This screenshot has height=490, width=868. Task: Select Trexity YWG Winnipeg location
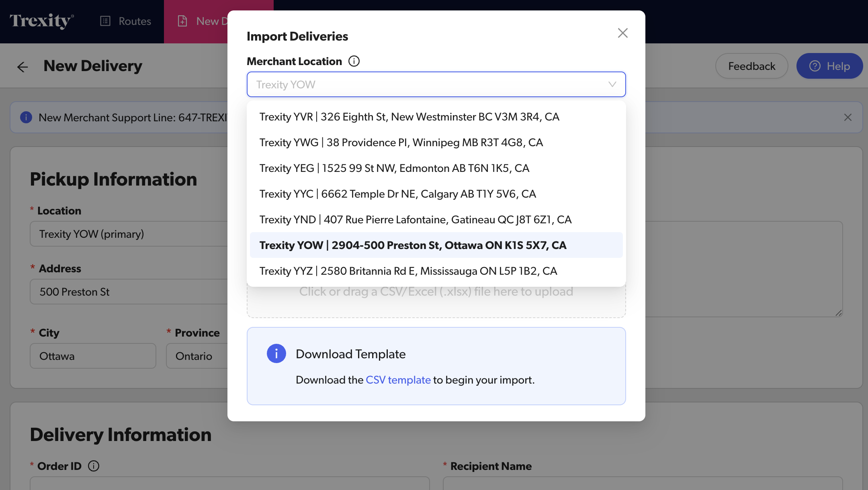(436, 142)
